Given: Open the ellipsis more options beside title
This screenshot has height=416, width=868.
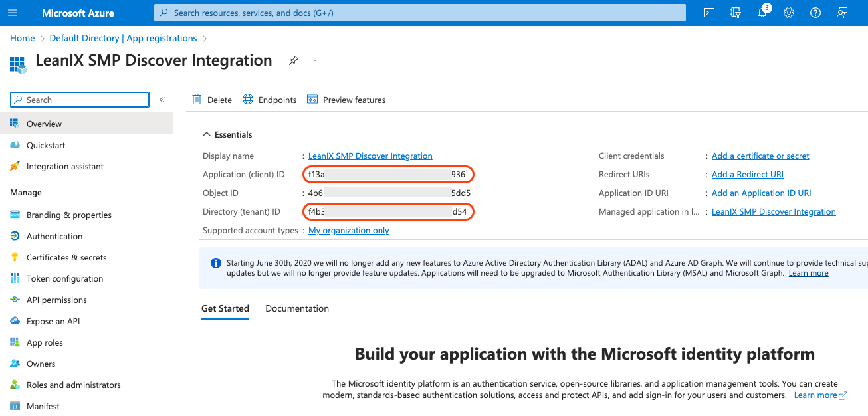Looking at the screenshot, I should [x=315, y=60].
